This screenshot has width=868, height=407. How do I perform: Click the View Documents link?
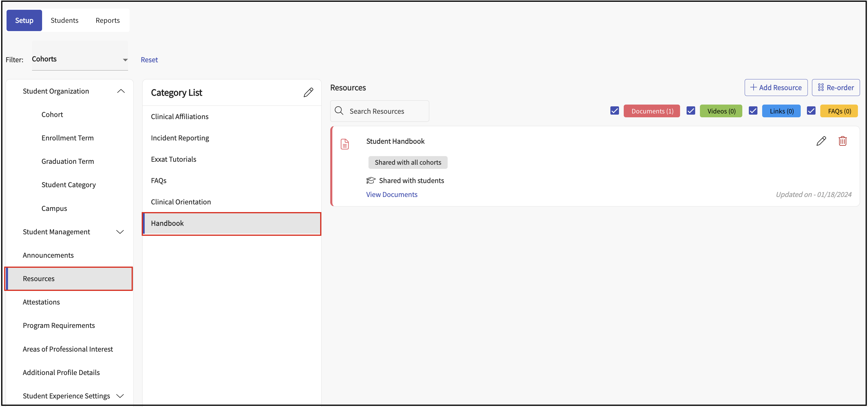[392, 194]
